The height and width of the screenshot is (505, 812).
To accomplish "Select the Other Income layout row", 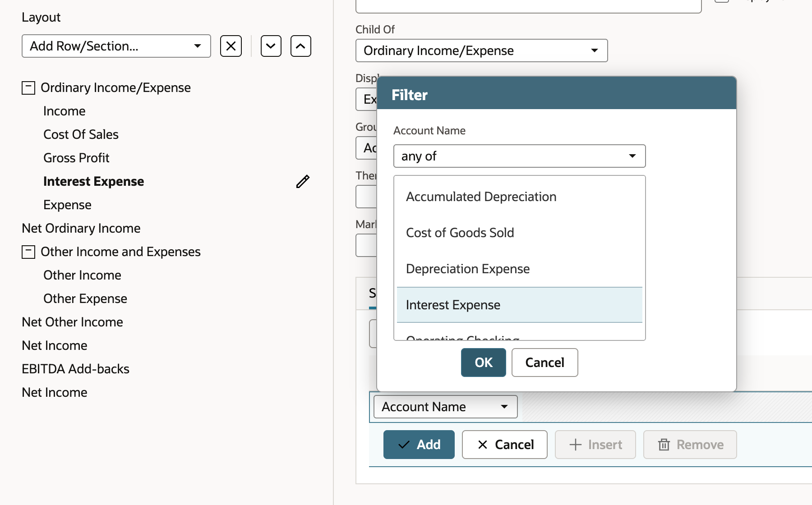I will pos(82,275).
